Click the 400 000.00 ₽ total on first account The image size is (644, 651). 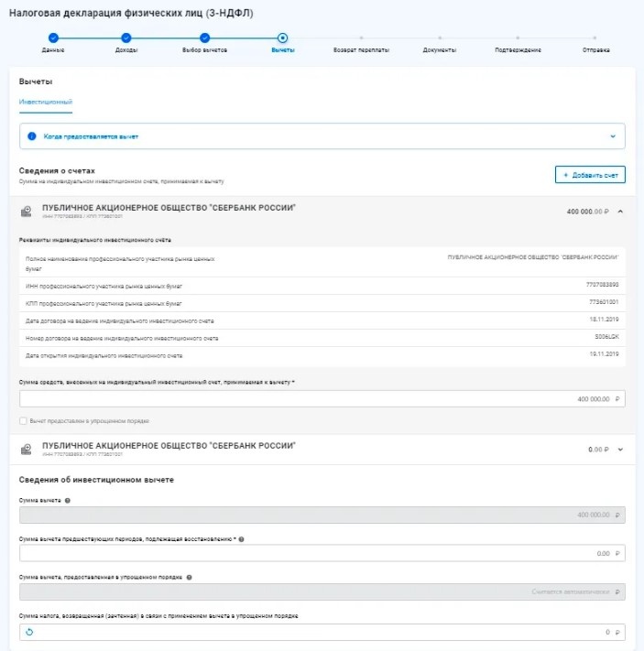click(587, 212)
